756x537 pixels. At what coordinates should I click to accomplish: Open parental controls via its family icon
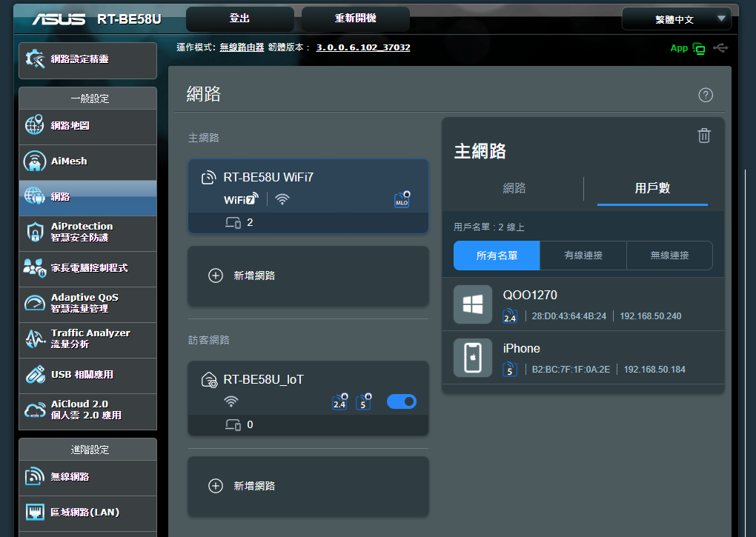point(35,268)
